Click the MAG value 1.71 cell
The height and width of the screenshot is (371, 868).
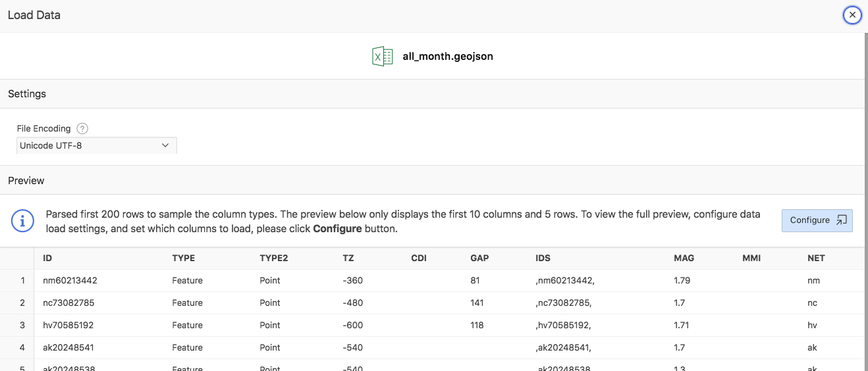682,325
